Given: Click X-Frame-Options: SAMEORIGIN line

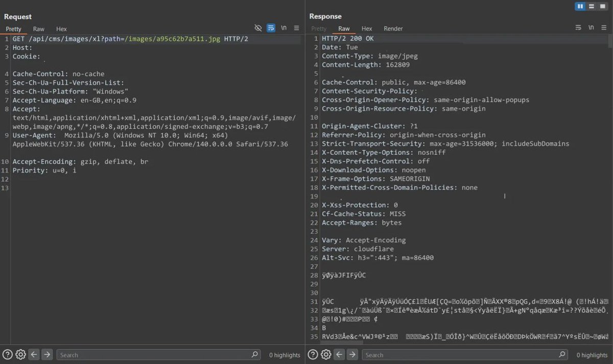Looking at the screenshot, I should point(376,179).
